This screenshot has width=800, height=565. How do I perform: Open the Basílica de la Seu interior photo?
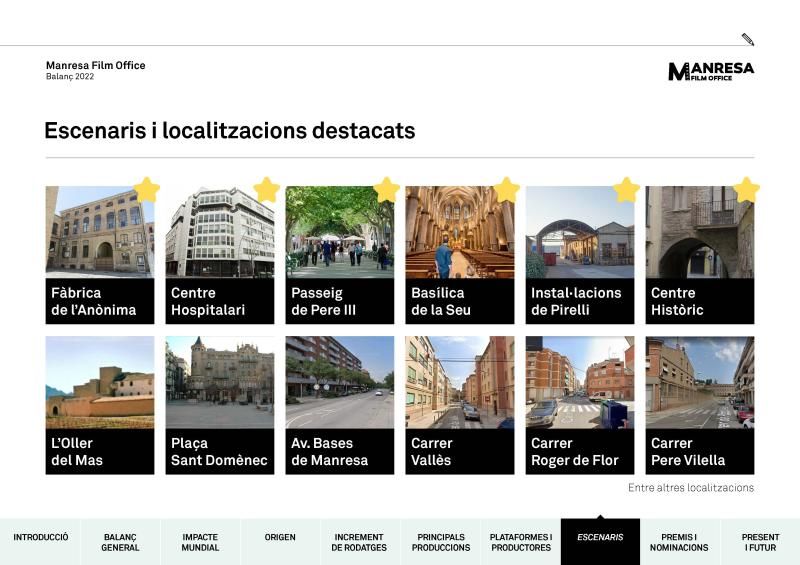tap(460, 232)
